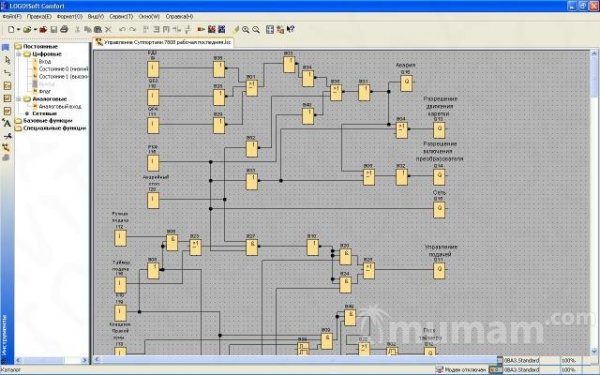600x375 pixels.
Task: Click the Zoom In magnifier icon
Action: pos(246,29)
